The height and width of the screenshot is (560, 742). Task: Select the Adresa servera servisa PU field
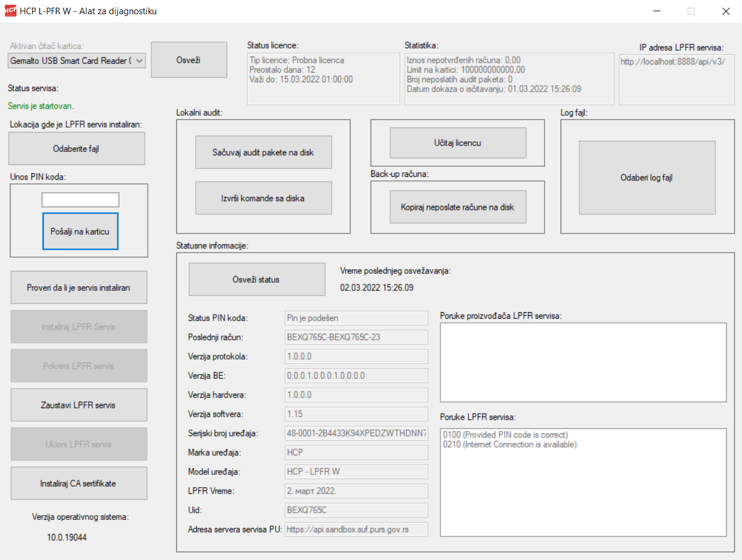coord(355,529)
